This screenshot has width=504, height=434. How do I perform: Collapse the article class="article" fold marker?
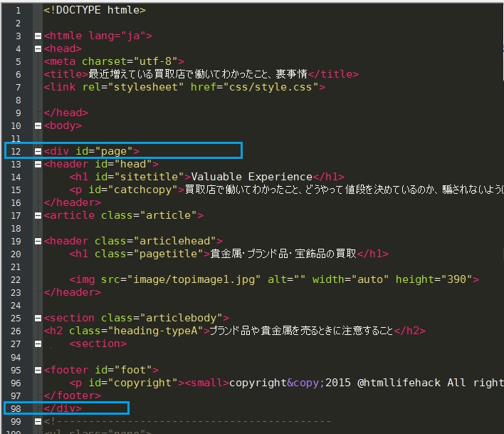pyautogui.click(x=38, y=215)
